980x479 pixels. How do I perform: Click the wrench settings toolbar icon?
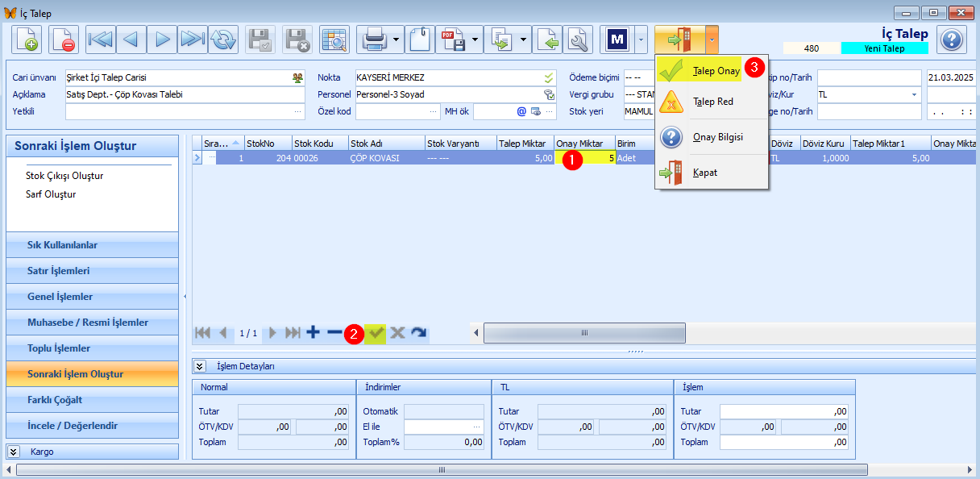pyautogui.click(x=578, y=39)
